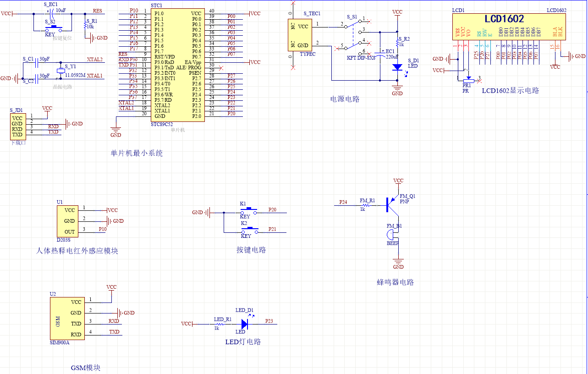
Task: Click the 单片机最小系统 title text
Action: 137,153
